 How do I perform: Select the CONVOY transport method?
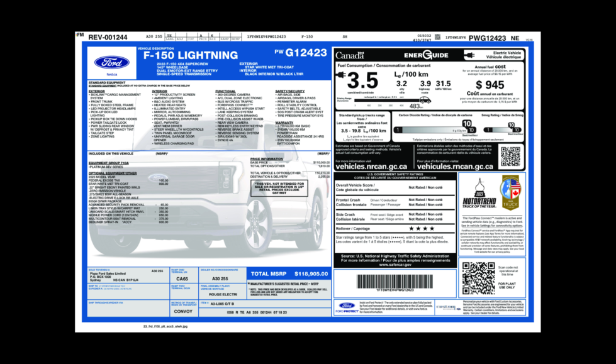point(183,311)
